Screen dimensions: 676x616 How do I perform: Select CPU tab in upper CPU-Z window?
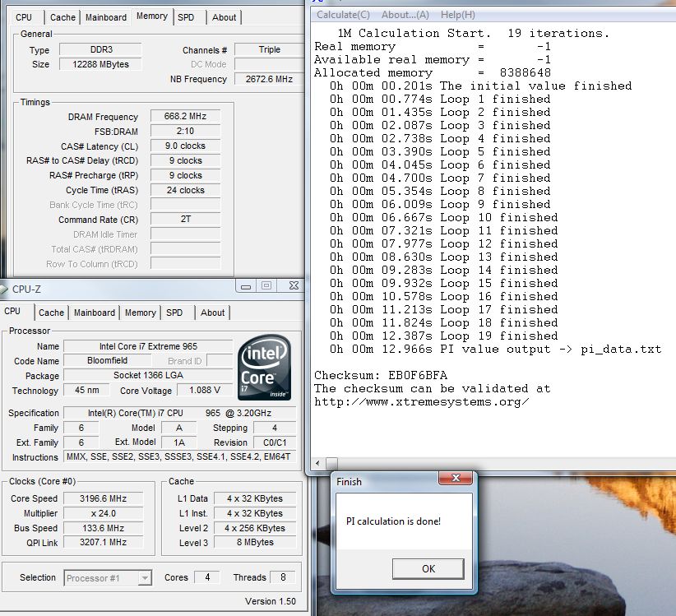pyautogui.click(x=23, y=17)
